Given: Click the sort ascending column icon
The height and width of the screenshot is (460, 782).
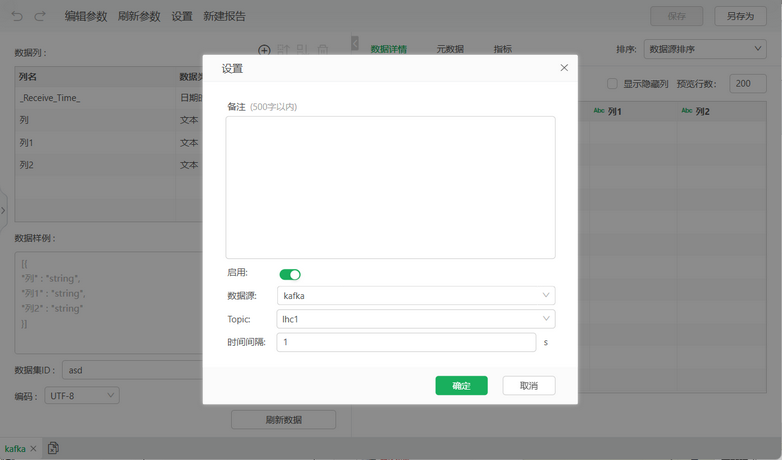Looking at the screenshot, I should (x=283, y=50).
